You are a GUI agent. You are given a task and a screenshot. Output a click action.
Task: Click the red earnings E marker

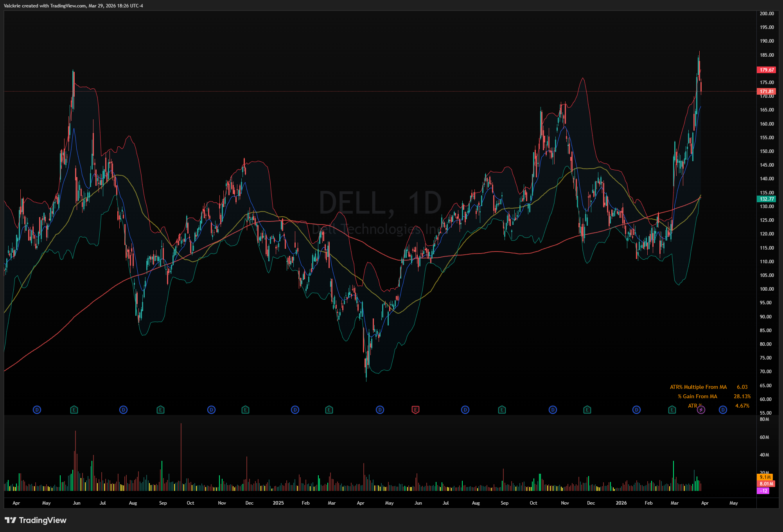click(415, 410)
